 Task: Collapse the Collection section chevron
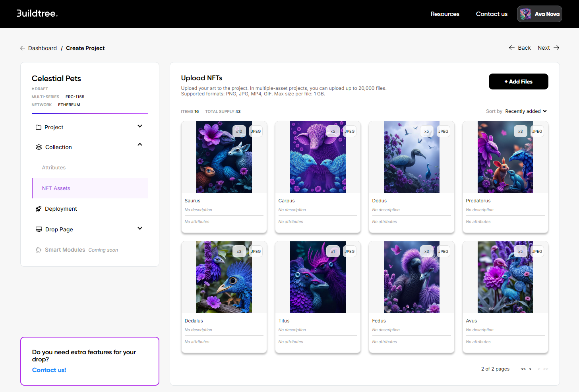point(140,145)
